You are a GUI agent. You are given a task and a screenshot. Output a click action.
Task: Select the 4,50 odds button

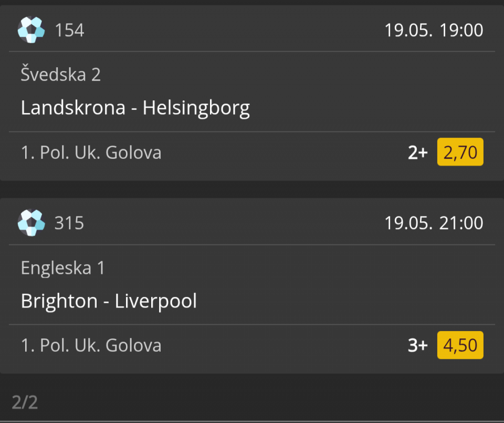(x=460, y=345)
